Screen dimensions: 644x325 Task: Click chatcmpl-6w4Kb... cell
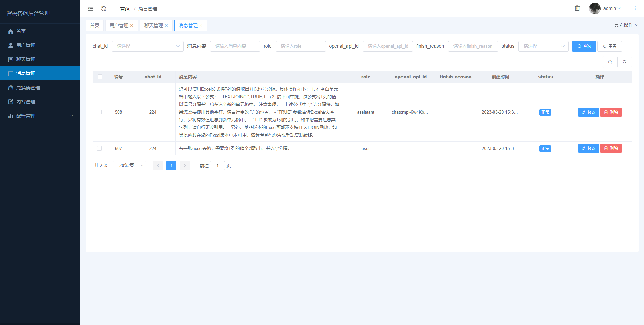click(x=410, y=112)
